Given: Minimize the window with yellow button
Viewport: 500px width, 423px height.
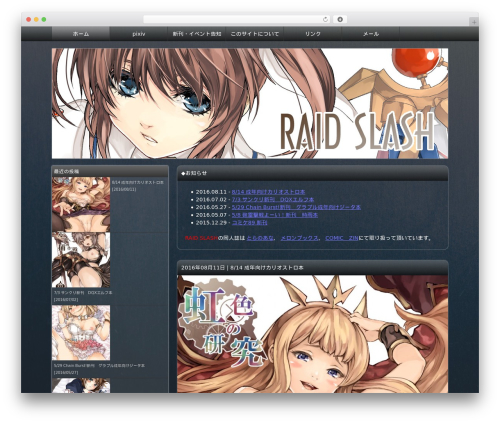Looking at the screenshot, I should point(36,19).
